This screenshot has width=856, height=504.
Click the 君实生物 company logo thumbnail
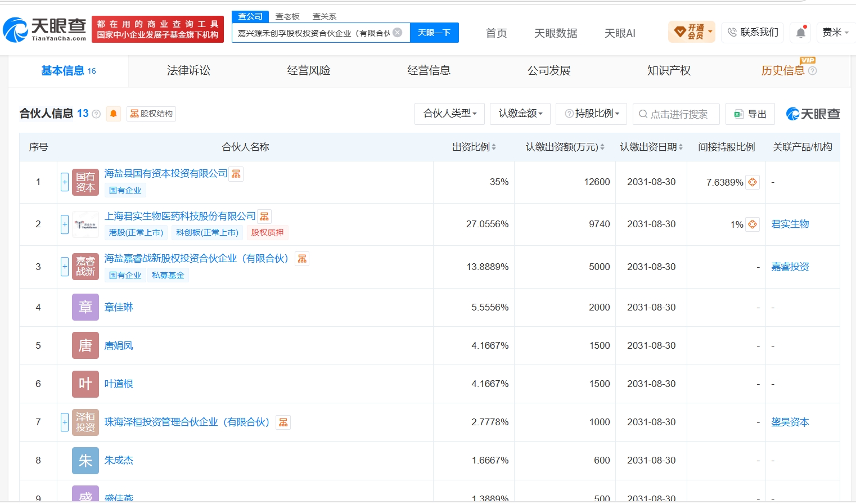pos(85,224)
